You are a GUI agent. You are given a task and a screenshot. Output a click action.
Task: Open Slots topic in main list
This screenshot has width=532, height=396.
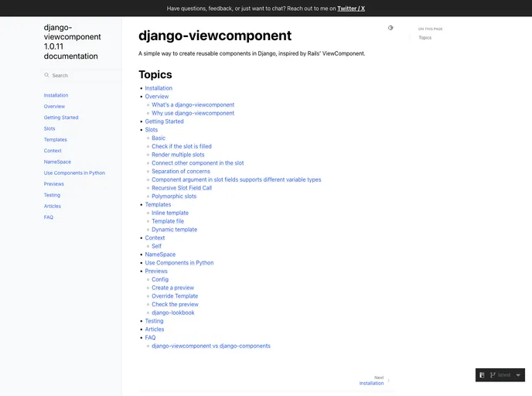coord(152,130)
